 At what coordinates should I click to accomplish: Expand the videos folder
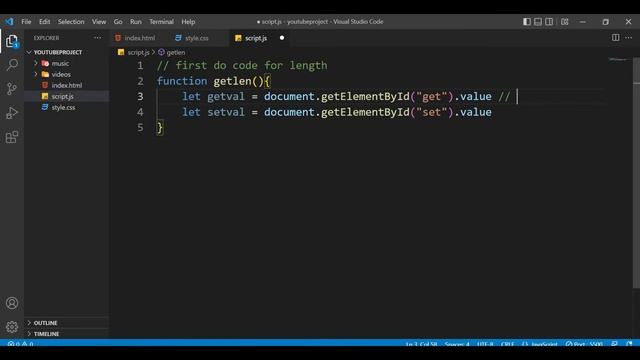coord(61,74)
